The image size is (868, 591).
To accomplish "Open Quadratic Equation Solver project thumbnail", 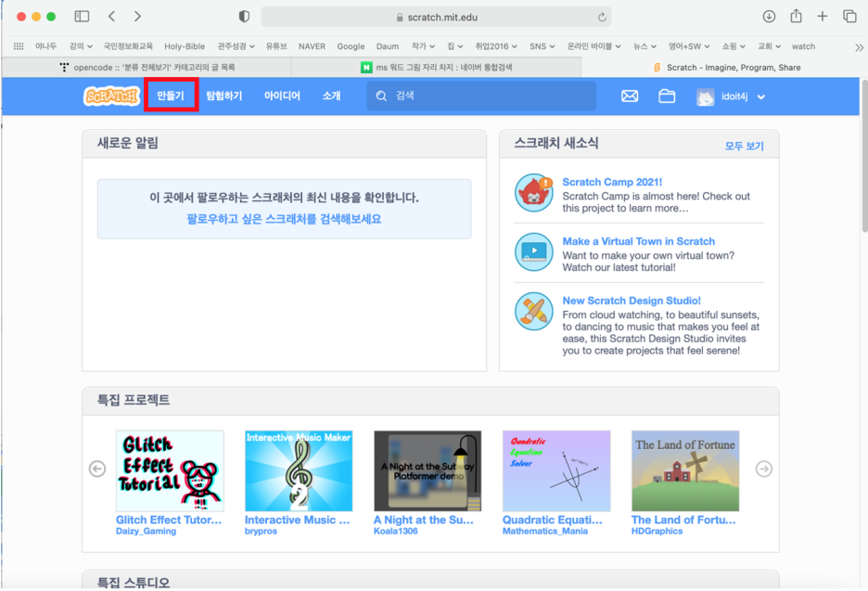I will 556,470.
